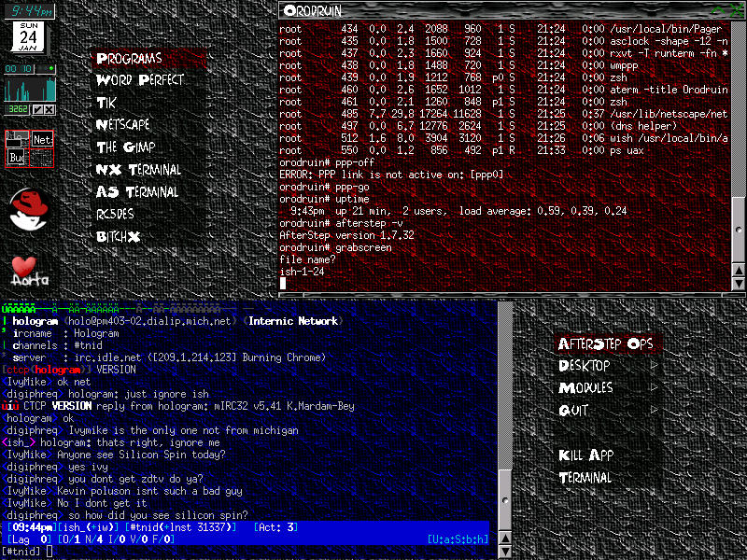
Task: Click the wmppp traffic graph
Action: 29,91
